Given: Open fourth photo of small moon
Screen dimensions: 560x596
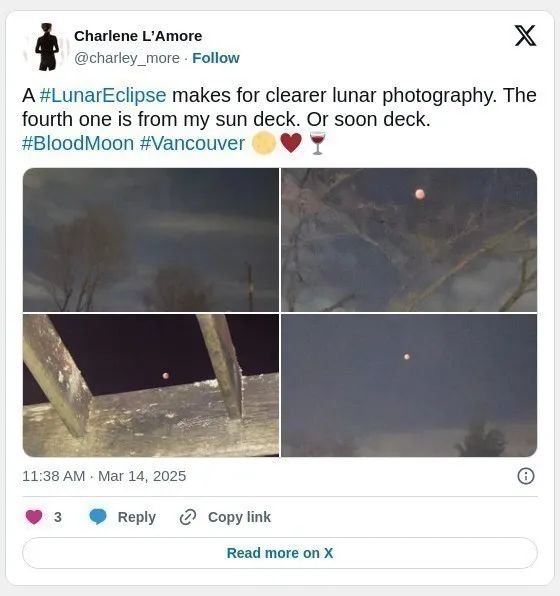Looking at the screenshot, I should coord(409,385).
